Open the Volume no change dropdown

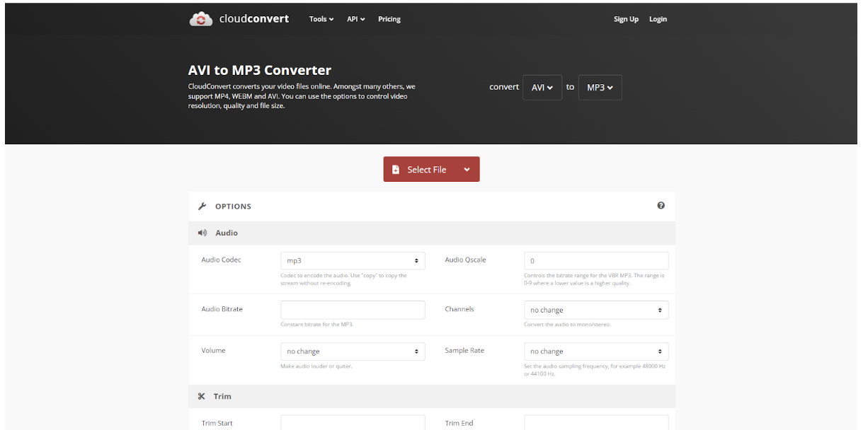(353, 351)
